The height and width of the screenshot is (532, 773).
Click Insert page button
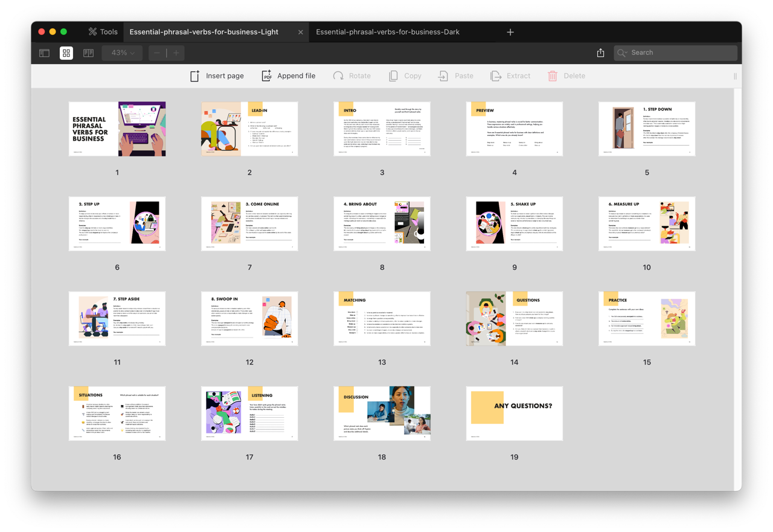(217, 76)
